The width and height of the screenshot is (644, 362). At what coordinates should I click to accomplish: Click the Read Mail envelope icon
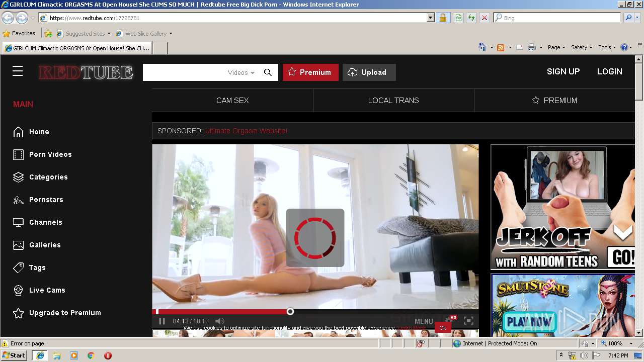pyautogui.click(x=519, y=47)
